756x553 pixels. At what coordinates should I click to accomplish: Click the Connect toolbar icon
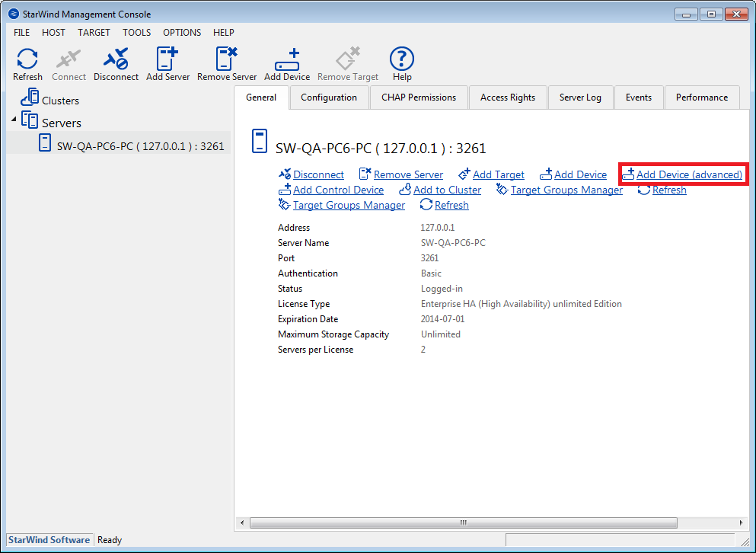pos(69,59)
